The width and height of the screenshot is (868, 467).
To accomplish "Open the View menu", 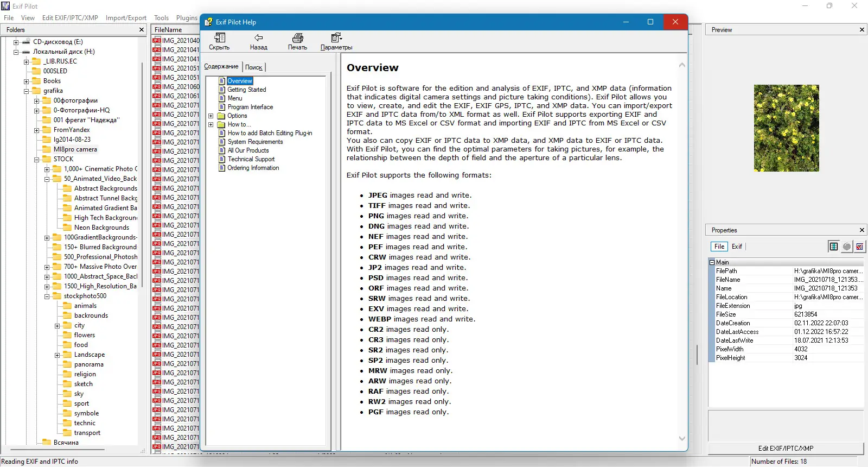I will click(x=28, y=18).
